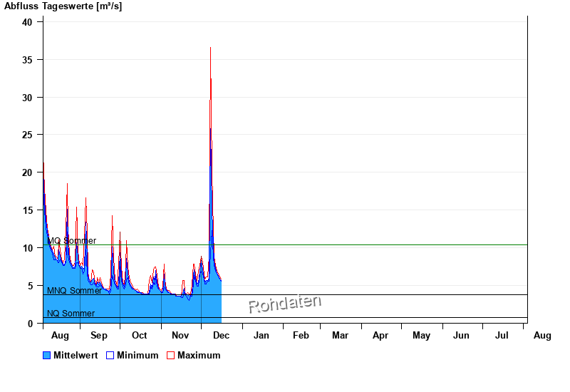
Task: Click the y-axis value 0
Action: (30, 324)
